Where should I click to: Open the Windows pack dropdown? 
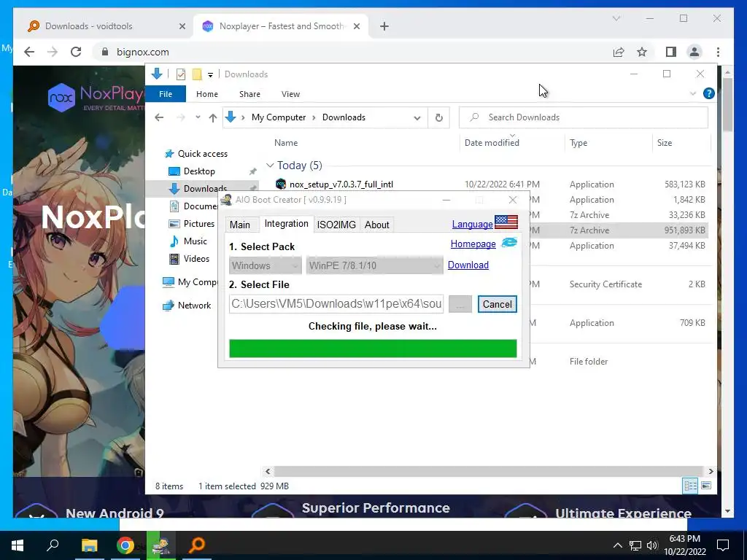point(265,265)
